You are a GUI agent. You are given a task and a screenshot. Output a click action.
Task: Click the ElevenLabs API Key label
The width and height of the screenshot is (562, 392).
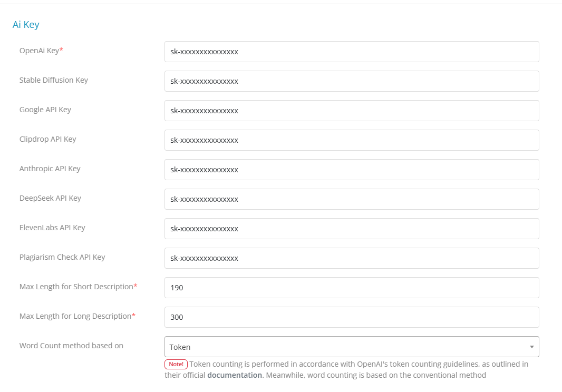coord(52,228)
